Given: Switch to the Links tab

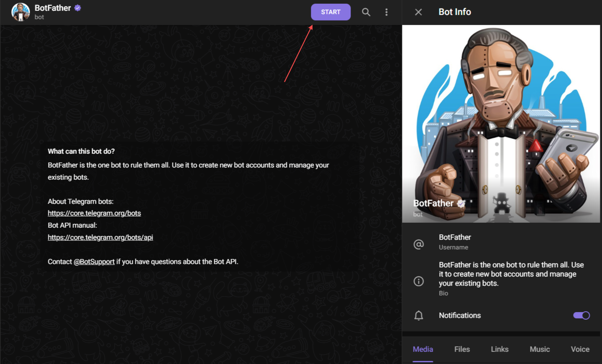Looking at the screenshot, I should [500, 349].
